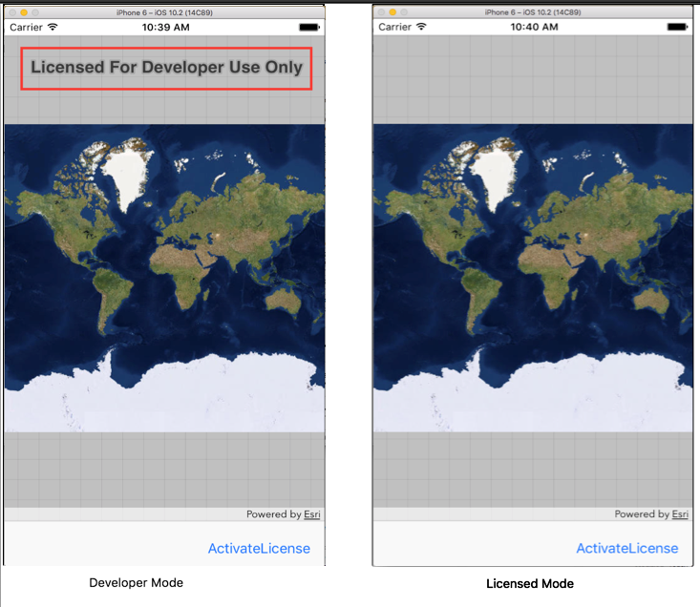Click the Powered by text in the right simulator
The width and height of the screenshot is (700, 607).
[x=643, y=513]
